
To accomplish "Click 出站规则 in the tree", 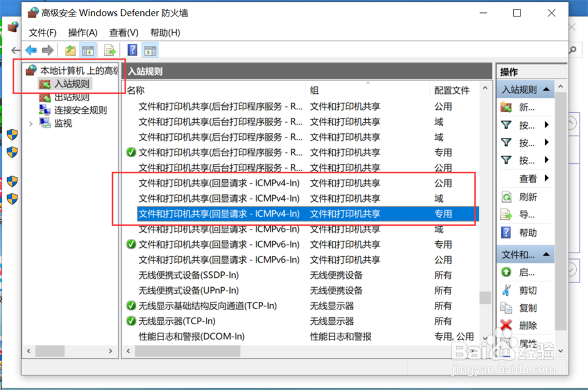I will point(72,97).
